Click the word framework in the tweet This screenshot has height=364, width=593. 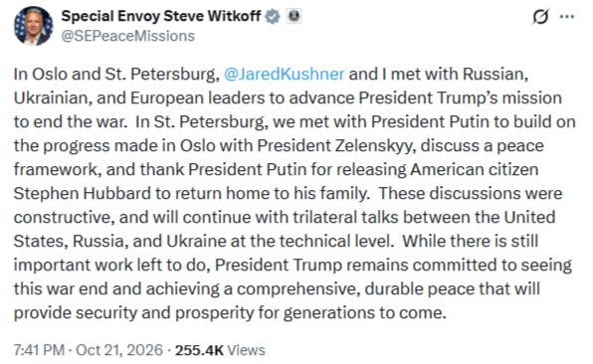[x=58, y=170]
